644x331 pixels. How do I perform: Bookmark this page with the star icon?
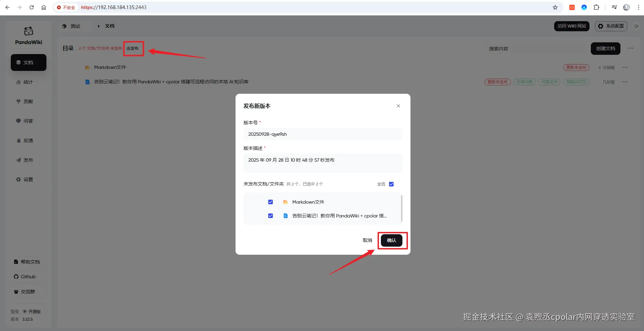(555, 7)
